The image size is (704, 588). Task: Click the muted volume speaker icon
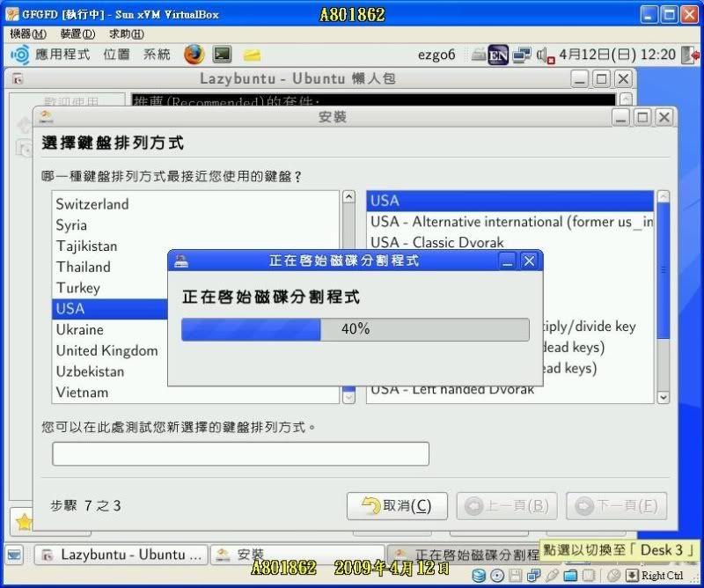click(546, 55)
